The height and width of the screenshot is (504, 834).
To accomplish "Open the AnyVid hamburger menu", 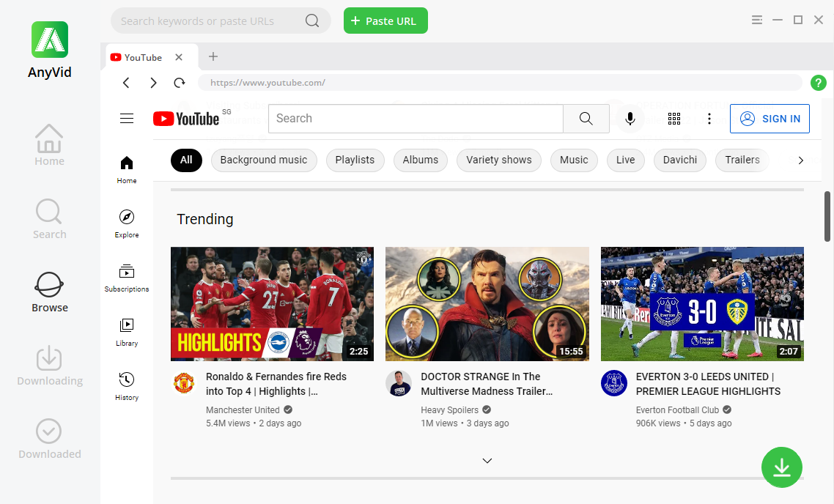I will pyautogui.click(x=757, y=21).
